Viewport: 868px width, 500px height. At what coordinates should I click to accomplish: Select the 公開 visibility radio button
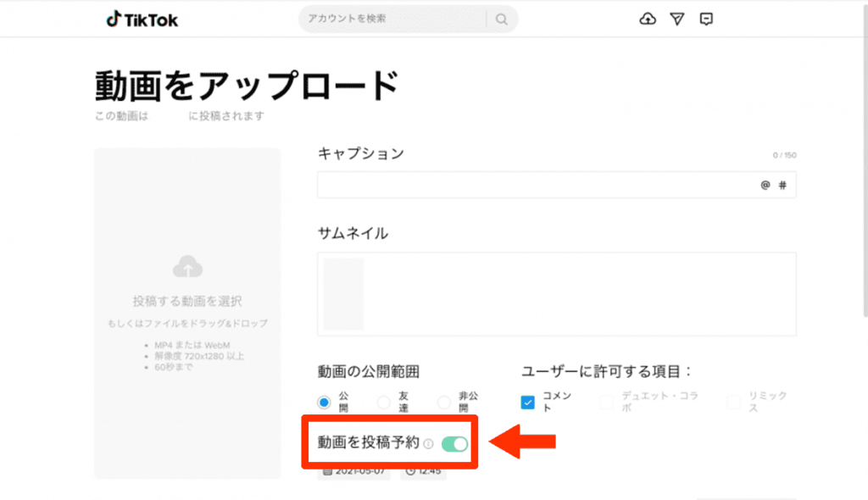324,402
